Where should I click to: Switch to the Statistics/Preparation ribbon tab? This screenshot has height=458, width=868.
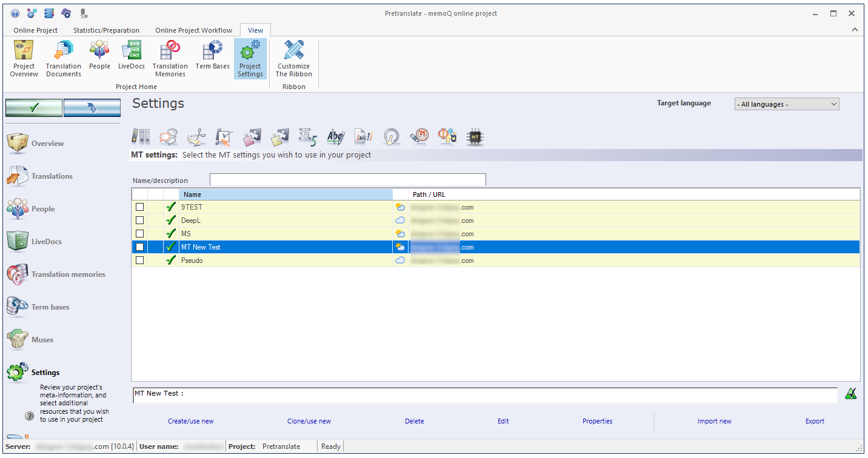pyautogui.click(x=106, y=30)
